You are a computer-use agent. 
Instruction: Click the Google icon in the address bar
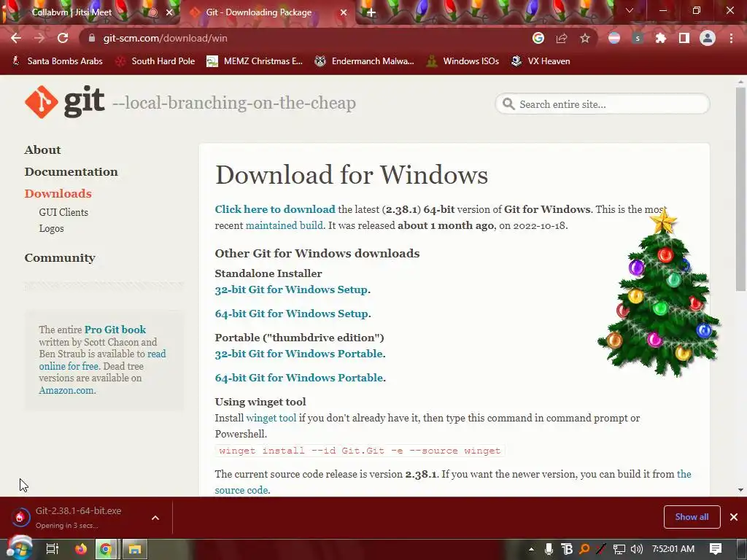click(x=538, y=38)
